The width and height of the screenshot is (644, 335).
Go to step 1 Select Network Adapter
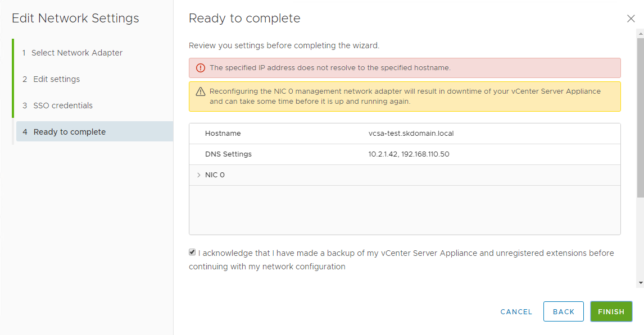click(x=72, y=53)
